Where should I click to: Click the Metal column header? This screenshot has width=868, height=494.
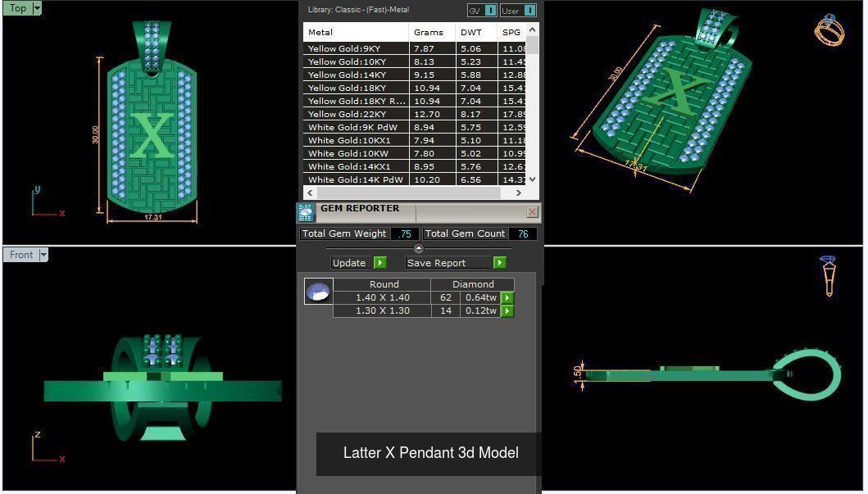pyautogui.click(x=356, y=32)
